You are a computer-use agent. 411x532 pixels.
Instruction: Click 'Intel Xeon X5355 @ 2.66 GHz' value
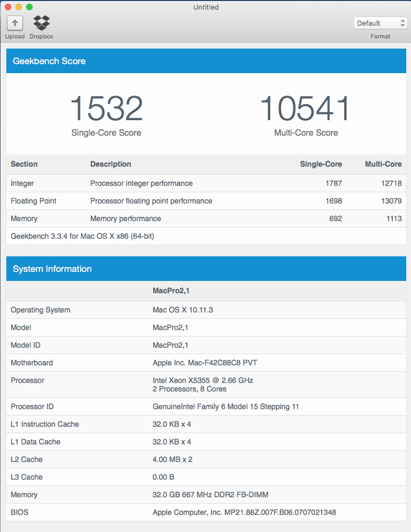click(203, 381)
